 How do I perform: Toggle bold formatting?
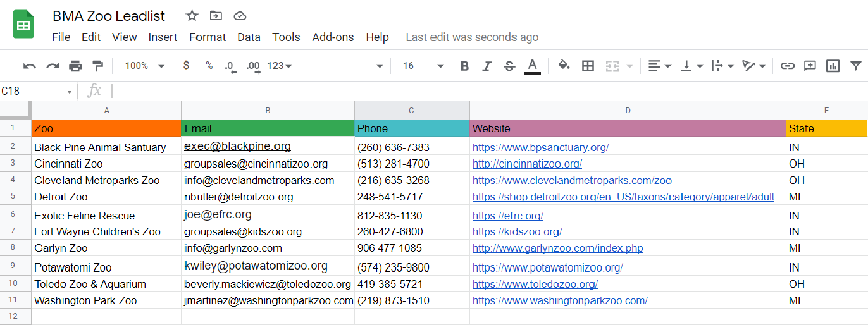point(464,66)
